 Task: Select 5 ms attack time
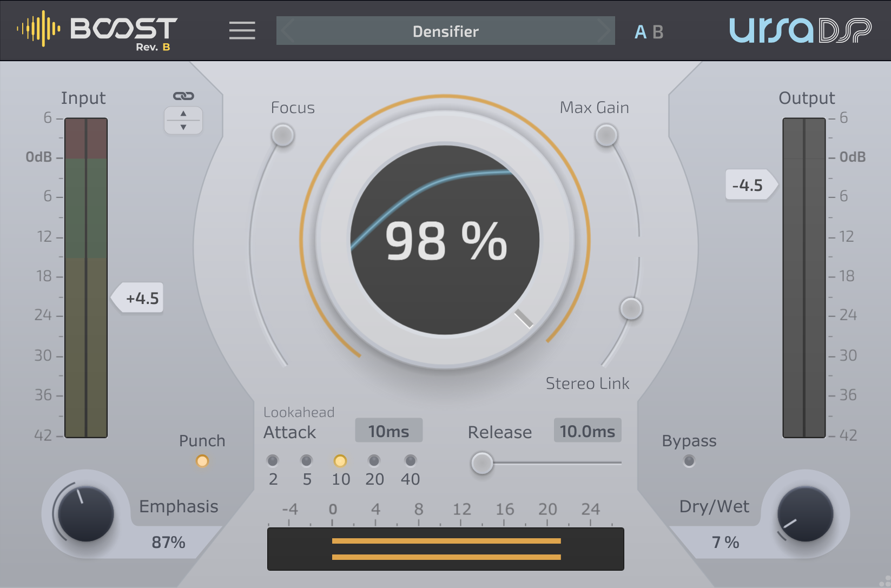306,461
